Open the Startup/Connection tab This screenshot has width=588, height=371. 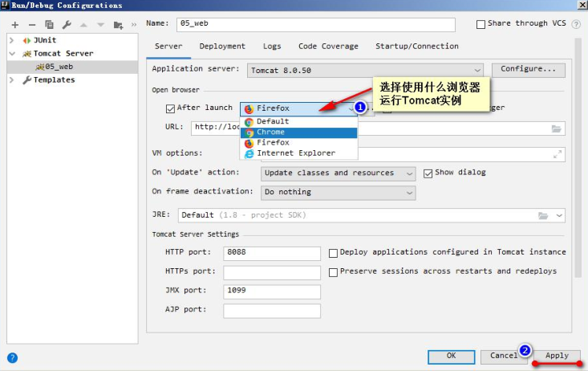tap(417, 47)
